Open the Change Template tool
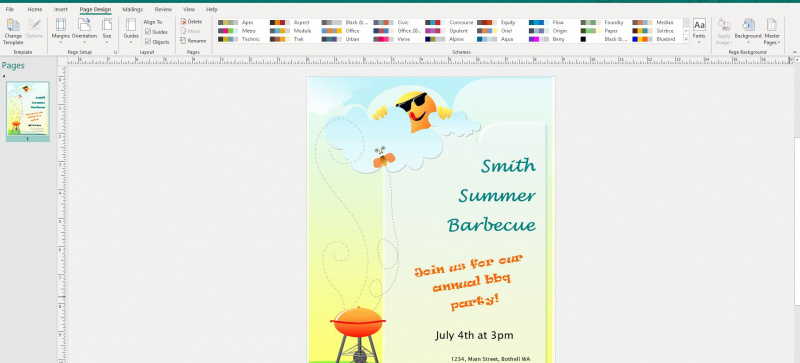The width and height of the screenshot is (800, 363). [13, 32]
